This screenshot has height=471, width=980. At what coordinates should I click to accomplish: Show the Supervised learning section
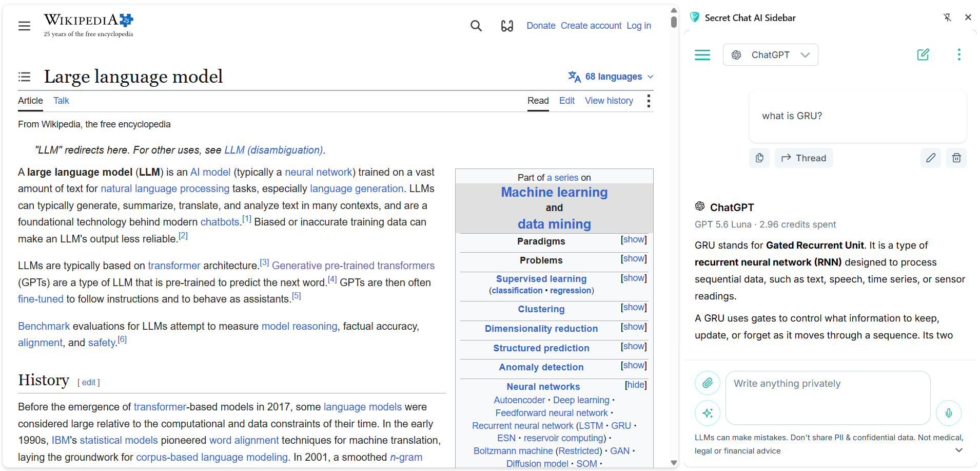tap(634, 278)
